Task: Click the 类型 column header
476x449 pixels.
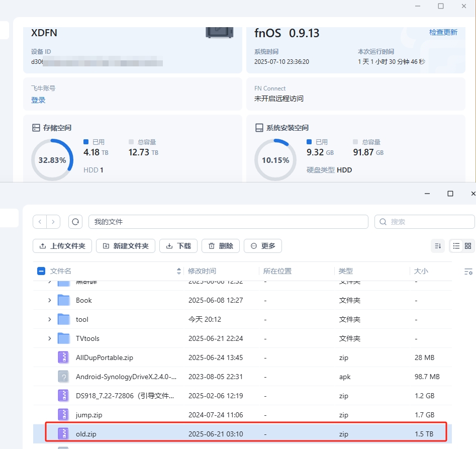Action: tap(345, 271)
